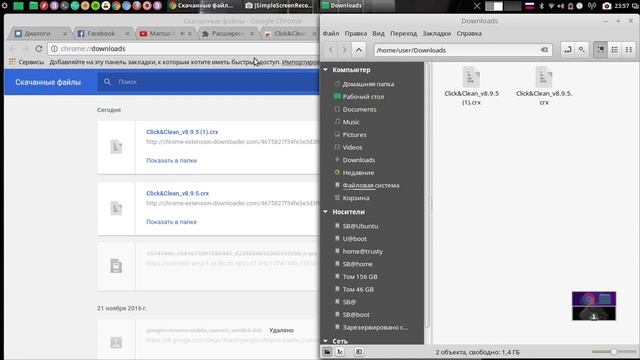Viewport: 640px width, 360px height.
Task: Open the camera tray icon
Action: click(x=607, y=6)
